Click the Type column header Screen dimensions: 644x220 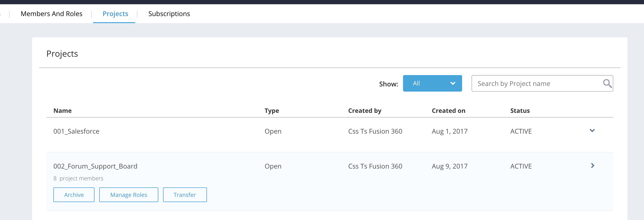pos(272,111)
